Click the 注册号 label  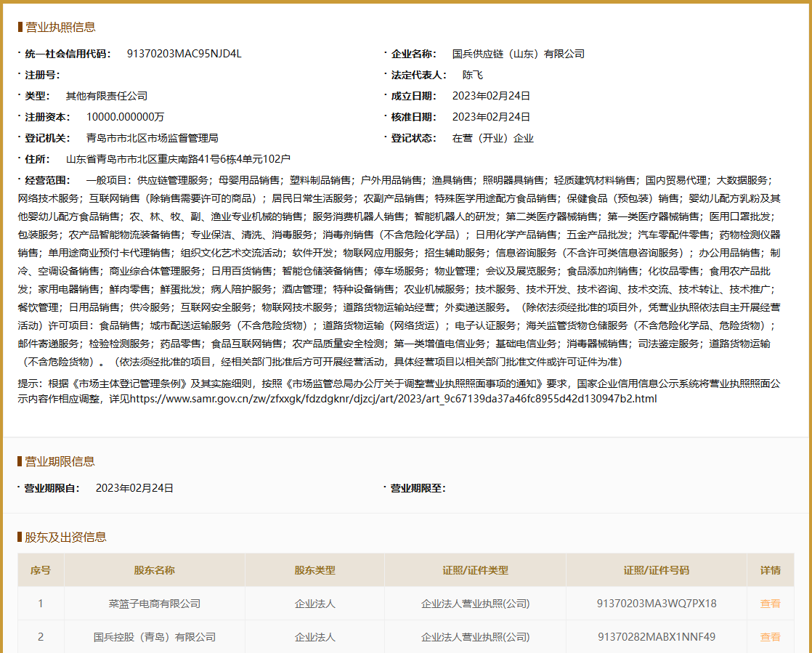[x=42, y=75]
